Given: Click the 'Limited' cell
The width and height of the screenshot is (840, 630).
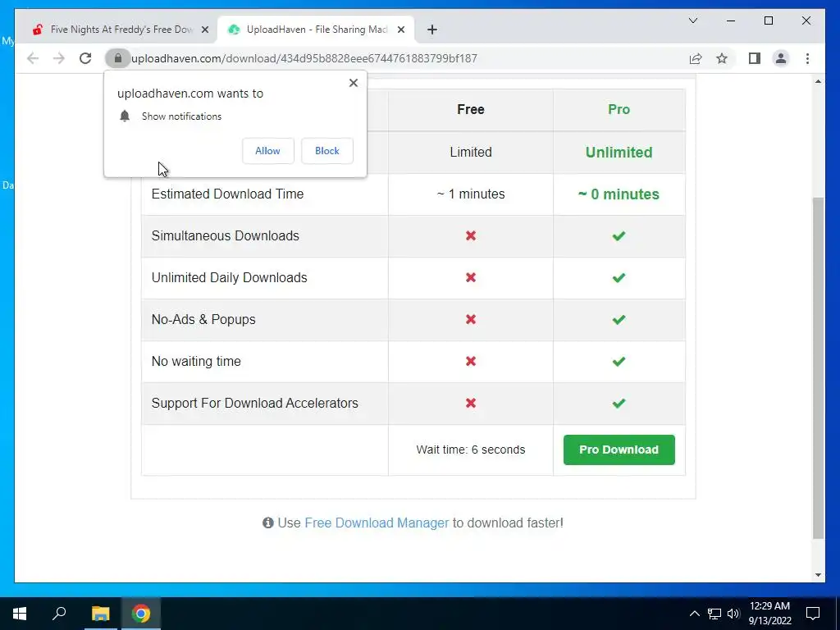Looking at the screenshot, I should click(471, 152).
